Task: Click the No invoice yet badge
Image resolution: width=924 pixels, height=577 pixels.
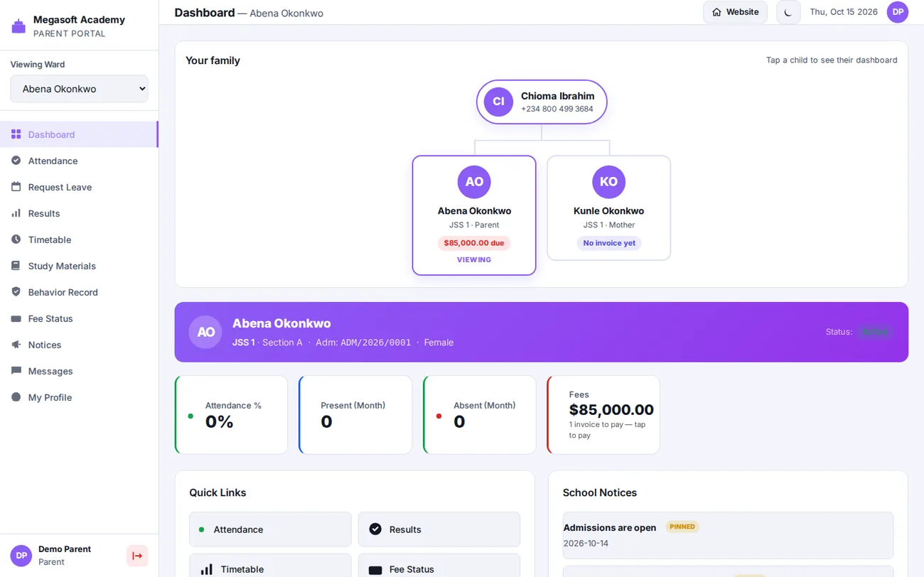Action: [x=609, y=243]
